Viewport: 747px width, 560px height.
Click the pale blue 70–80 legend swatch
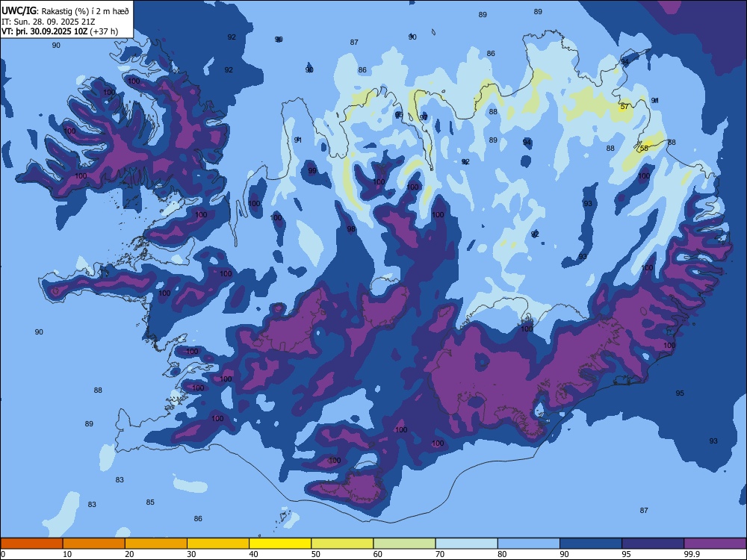click(x=467, y=544)
